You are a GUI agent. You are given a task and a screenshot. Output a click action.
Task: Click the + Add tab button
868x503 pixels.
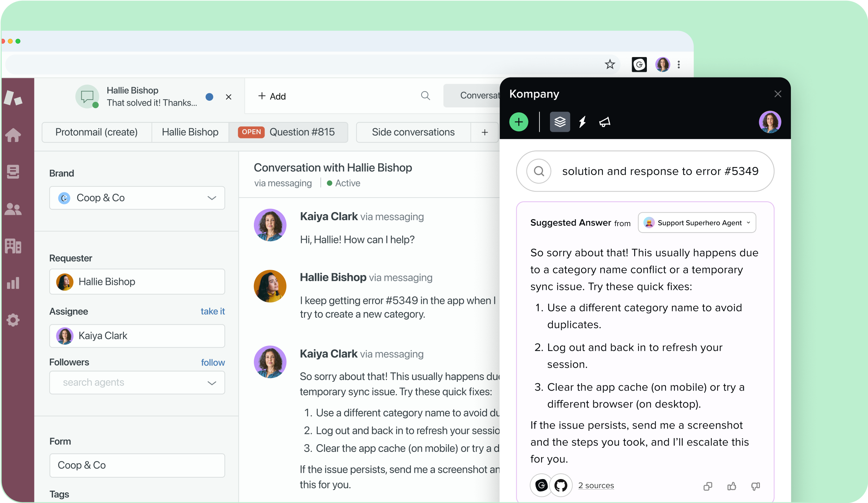(272, 96)
